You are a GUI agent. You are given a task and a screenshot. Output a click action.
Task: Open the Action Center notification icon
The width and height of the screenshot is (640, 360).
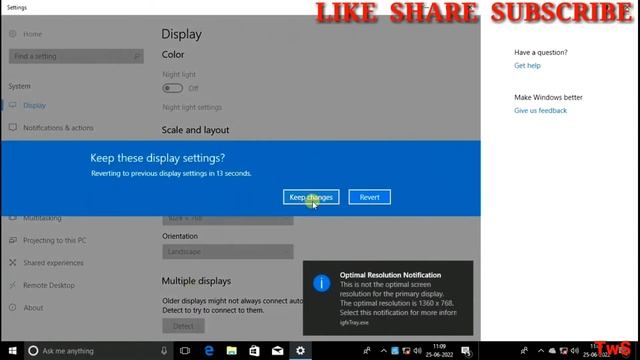pyautogui.click(x=466, y=351)
